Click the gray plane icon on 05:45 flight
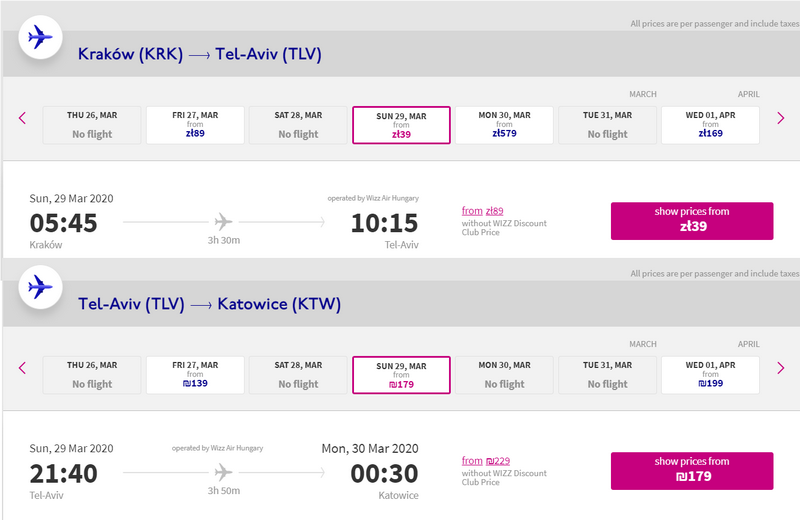The image size is (800, 520). tap(223, 222)
